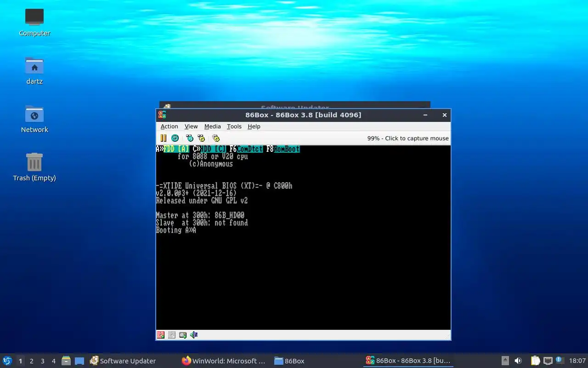
Task: Click the hard reset toolbar icon
Action: 175,138
